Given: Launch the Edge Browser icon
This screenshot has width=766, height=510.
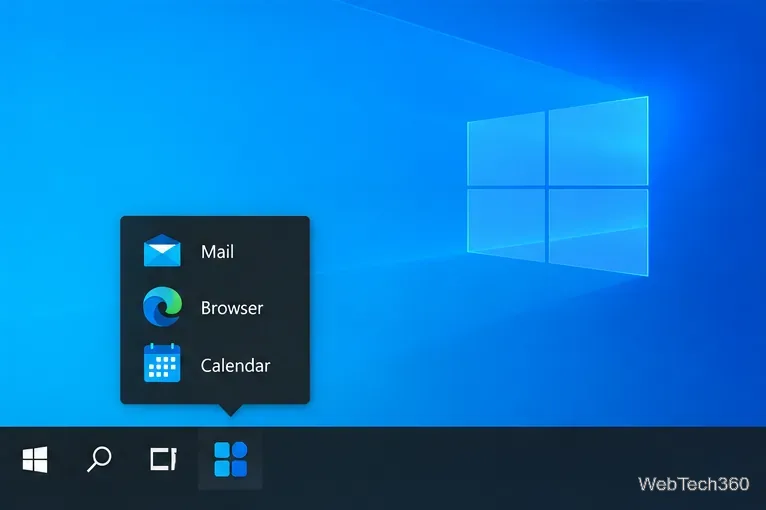Looking at the screenshot, I should click(x=162, y=307).
